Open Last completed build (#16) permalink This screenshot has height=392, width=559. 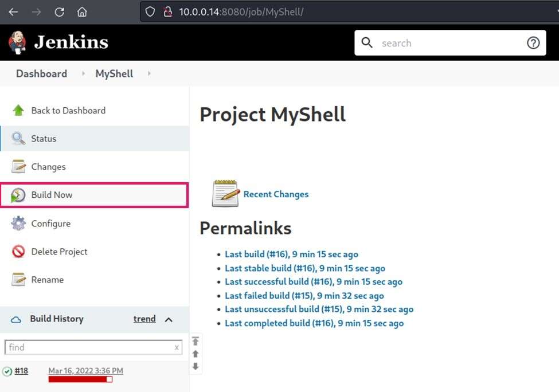pyautogui.click(x=314, y=323)
